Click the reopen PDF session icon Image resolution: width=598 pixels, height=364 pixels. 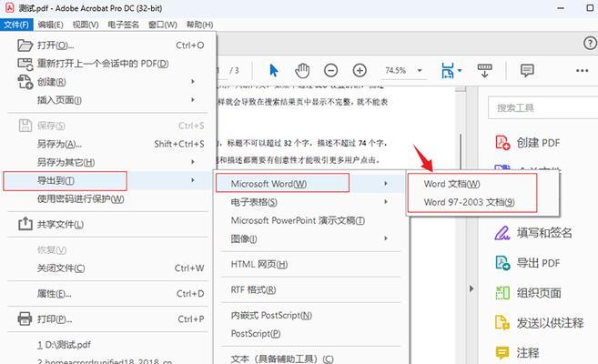pos(25,64)
